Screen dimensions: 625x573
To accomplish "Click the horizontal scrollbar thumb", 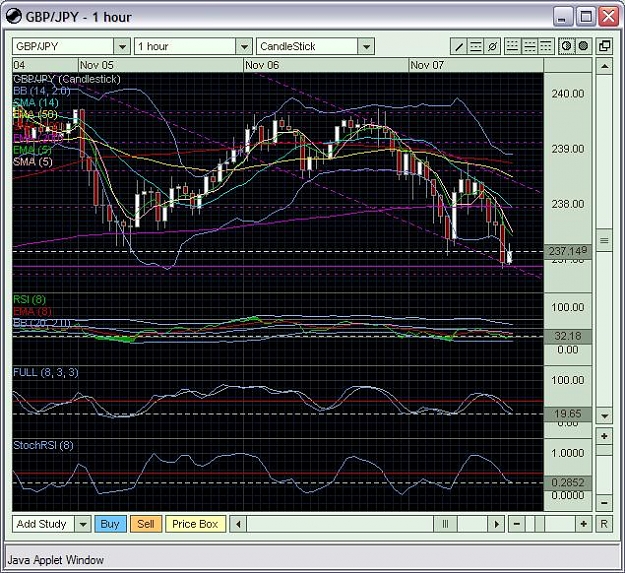I will click(445, 524).
